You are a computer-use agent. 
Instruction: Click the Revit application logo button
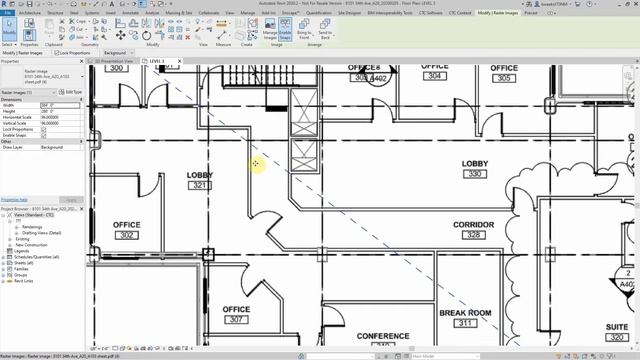click(x=4, y=4)
